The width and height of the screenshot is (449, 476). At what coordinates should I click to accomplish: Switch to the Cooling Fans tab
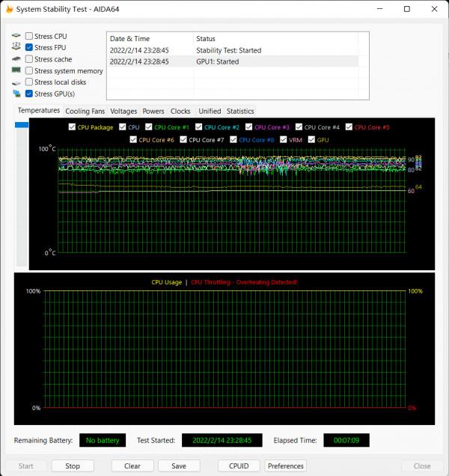coord(85,112)
